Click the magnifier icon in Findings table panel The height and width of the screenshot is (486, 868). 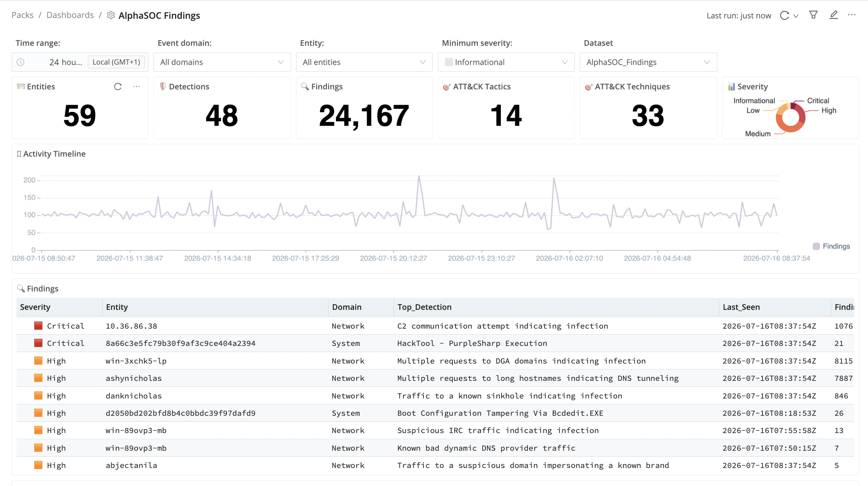[x=21, y=288]
